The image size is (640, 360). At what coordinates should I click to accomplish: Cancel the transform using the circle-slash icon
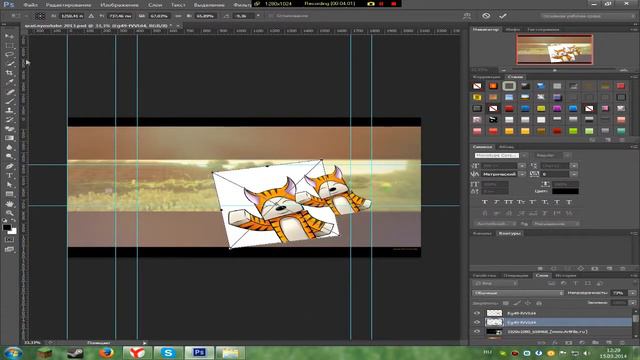[486, 16]
